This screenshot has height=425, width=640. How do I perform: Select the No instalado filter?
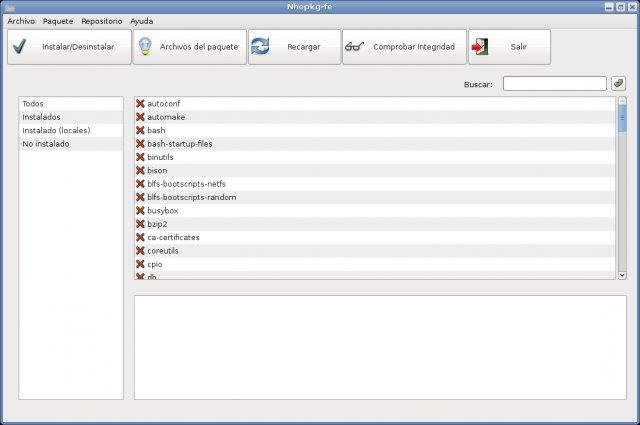(x=71, y=144)
